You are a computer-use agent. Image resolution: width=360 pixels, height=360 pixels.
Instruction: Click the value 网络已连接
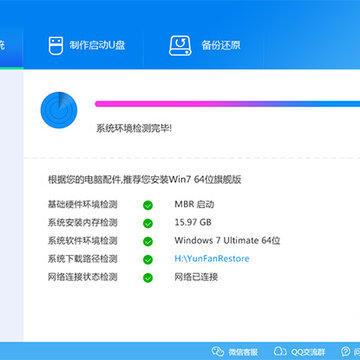coord(196,277)
